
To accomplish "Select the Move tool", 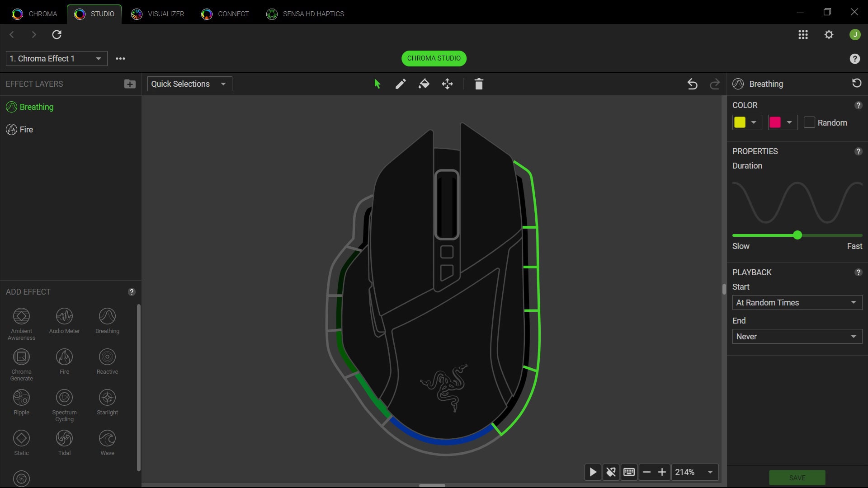I will click(x=447, y=84).
